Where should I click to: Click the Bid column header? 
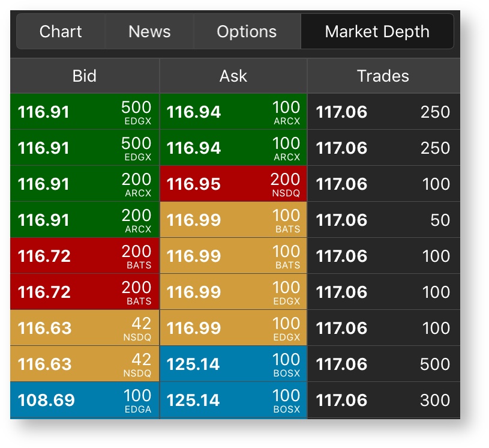(x=85, y=76)
